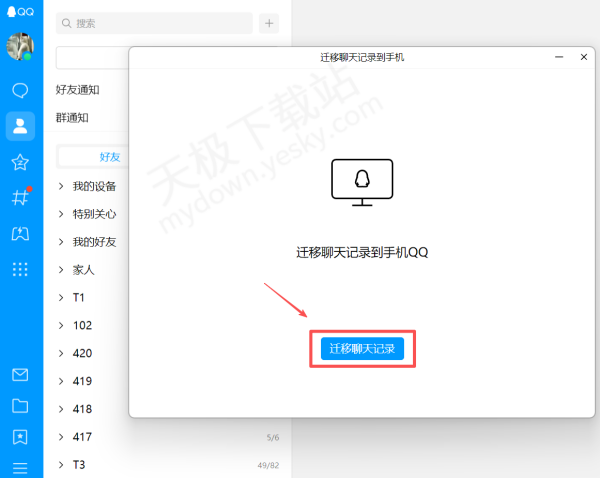Click the 迁移聊天记录 button

pos(362,349)
